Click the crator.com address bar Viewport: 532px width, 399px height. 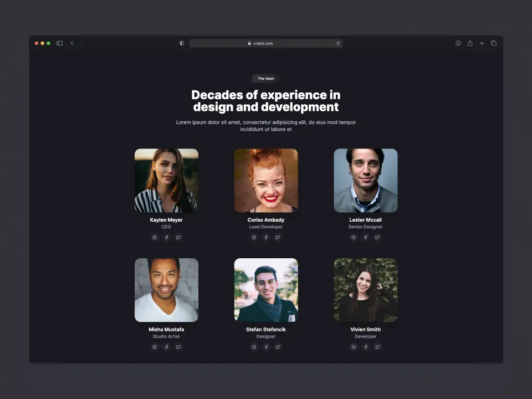coord(266,43)
